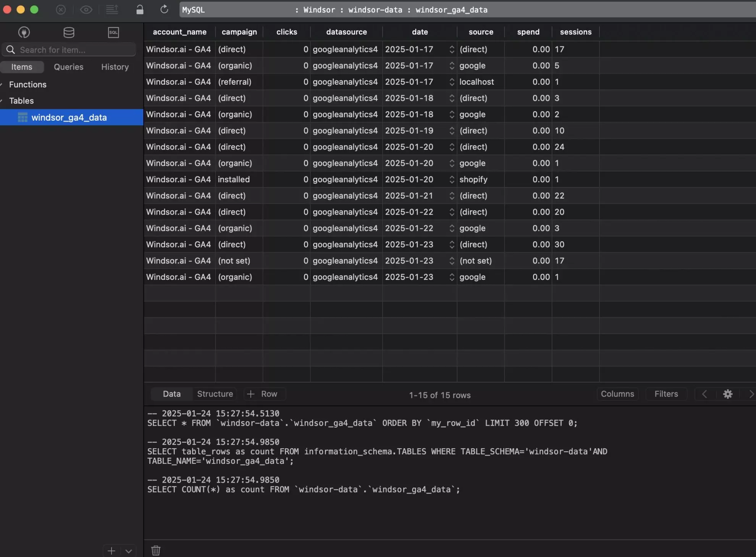Click the connection plug icon in the sidebar
The image size is (756, 557).
point(24,32)
